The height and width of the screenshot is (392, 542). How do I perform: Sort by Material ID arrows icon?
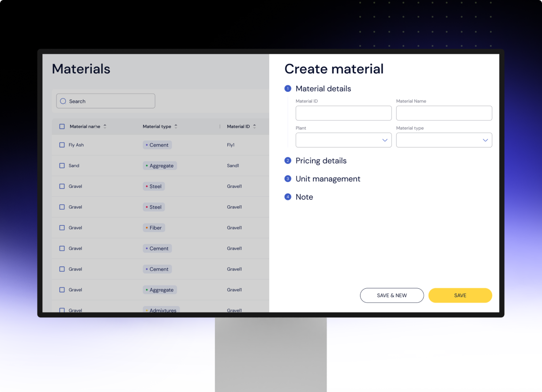(x=254, y=126)
